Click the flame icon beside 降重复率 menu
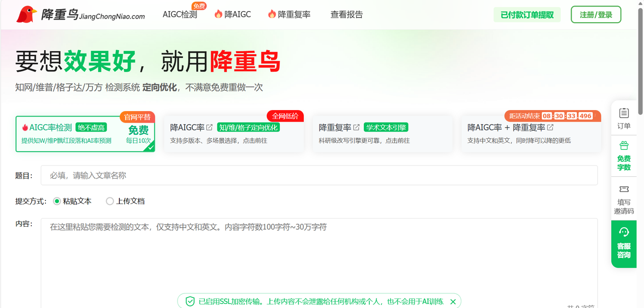Viewport: 644px width, 308px height. pyautogui.click(x=272, y=14)
